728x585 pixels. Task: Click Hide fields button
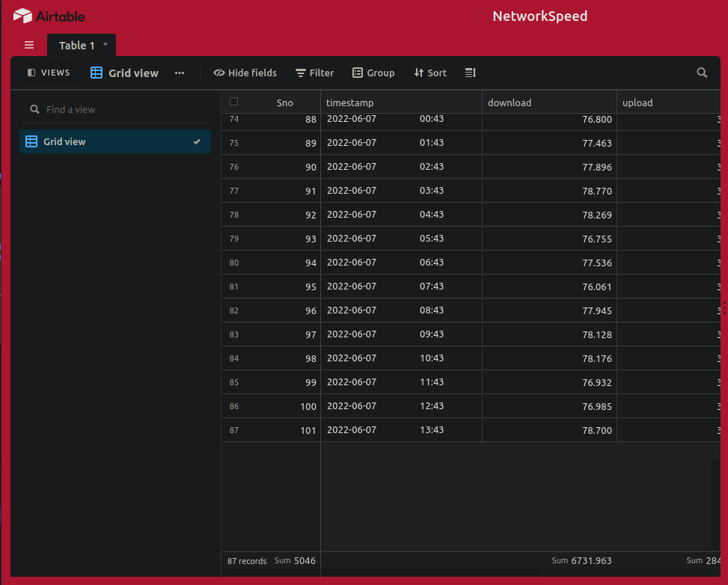(245, 73)
